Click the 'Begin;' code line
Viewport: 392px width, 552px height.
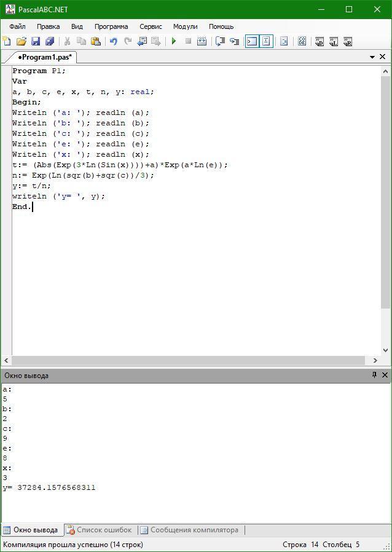pos(27,102)
